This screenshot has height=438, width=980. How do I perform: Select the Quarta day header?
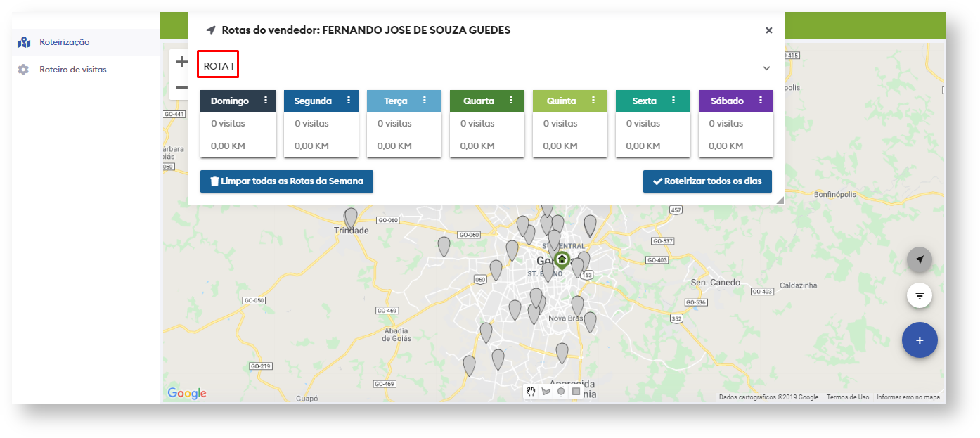(x=487, y=101)
